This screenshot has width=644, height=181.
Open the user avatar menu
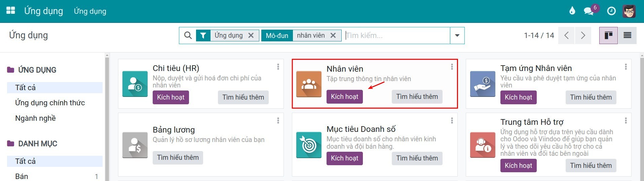pyautogui.click(x=629, y=11)
